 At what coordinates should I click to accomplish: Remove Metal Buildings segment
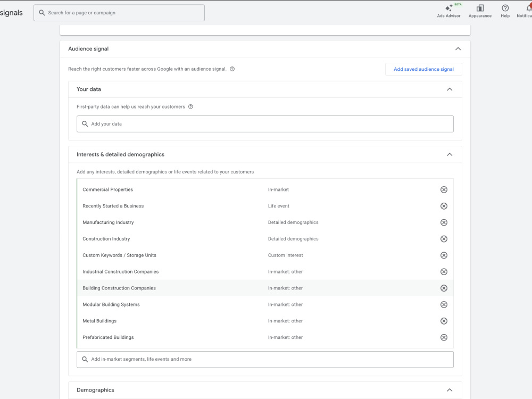point(444,321)
